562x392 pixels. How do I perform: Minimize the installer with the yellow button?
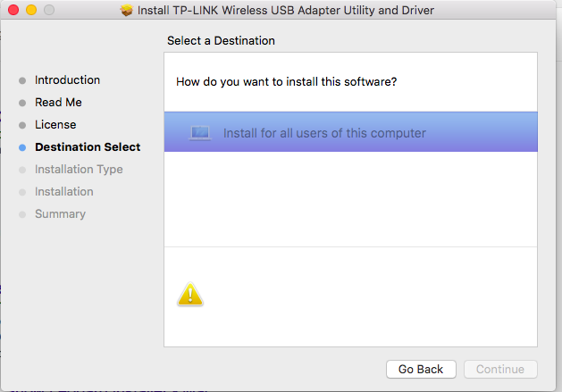(30, 10)
